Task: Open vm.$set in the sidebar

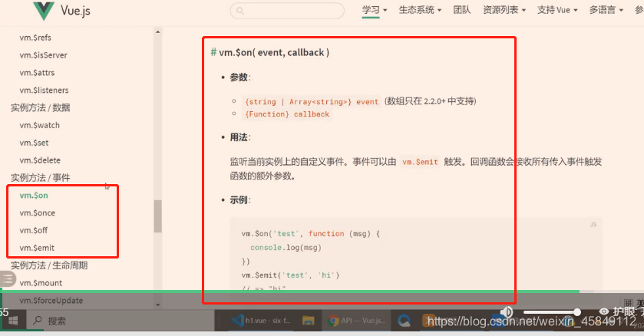Action: (34, 143)
